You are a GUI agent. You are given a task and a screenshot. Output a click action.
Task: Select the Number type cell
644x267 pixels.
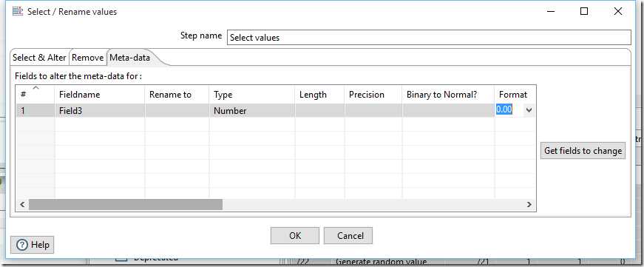pos(252,110)
